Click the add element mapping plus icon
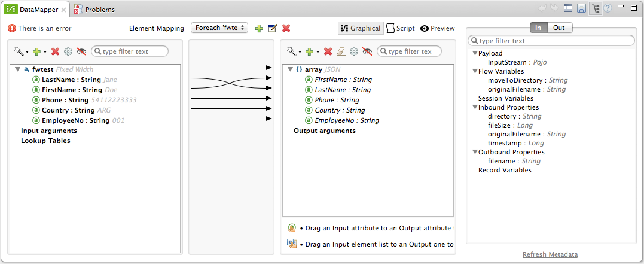Image resolution: width=644 pixels, height=264 pixels. point(259,29)
